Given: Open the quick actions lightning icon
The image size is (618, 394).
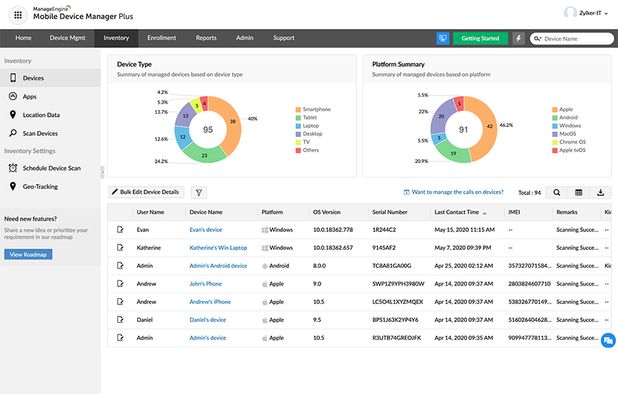Looking at the screenshot, I should (x=519, y=39).
